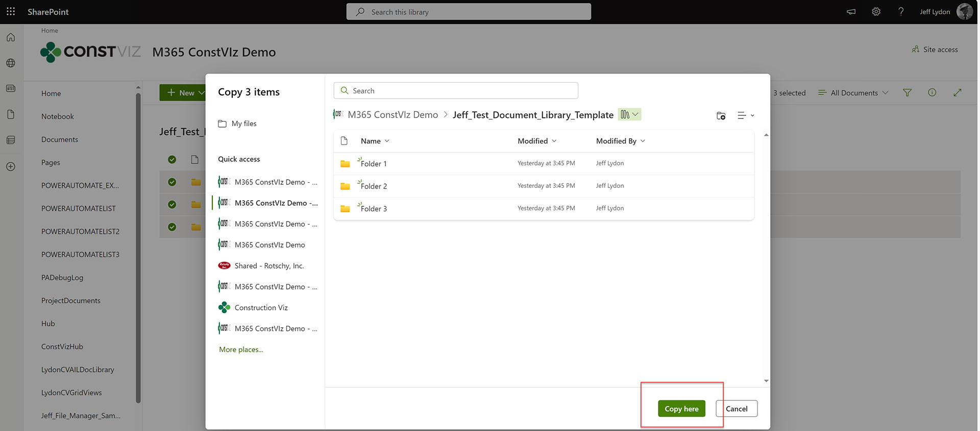Click the Search field in copy dialog
Viewport: 980px width, 431px height.
456,90
